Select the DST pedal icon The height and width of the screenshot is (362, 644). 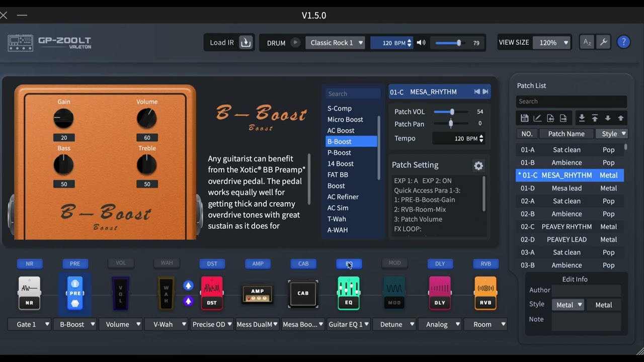click(x=212, y=293)
